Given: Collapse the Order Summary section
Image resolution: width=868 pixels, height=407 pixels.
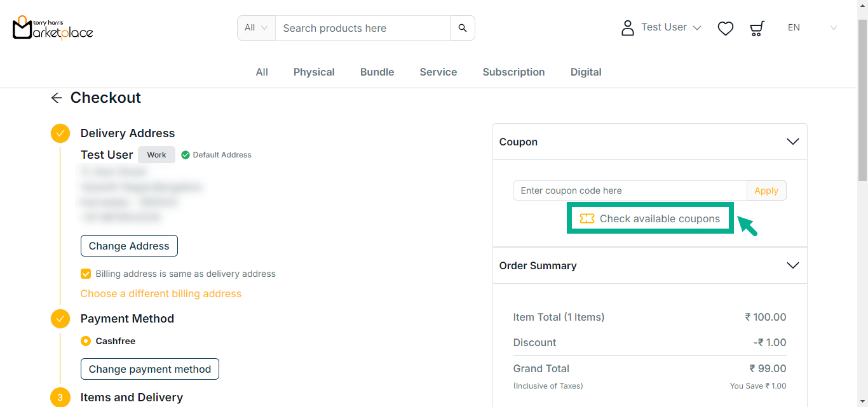Looking at the screenshot, I should [792, 265].
